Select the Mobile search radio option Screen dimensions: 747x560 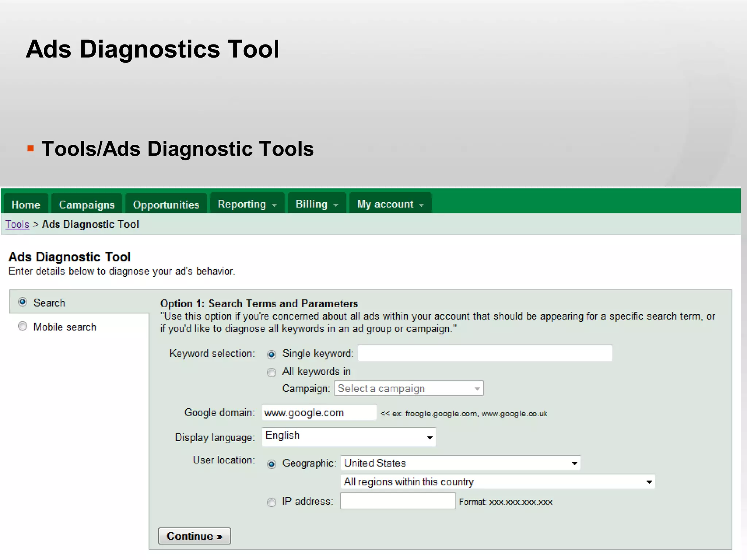pos(23,326)
